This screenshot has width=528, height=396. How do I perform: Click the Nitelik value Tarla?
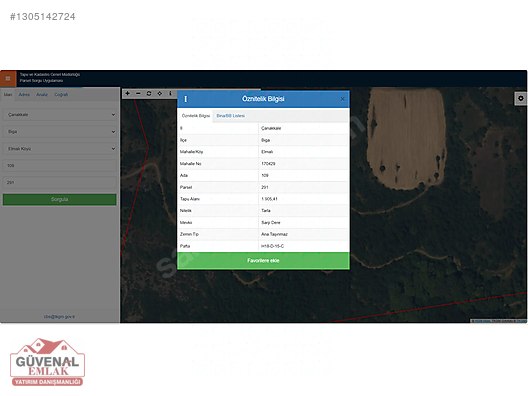(266, 210)
